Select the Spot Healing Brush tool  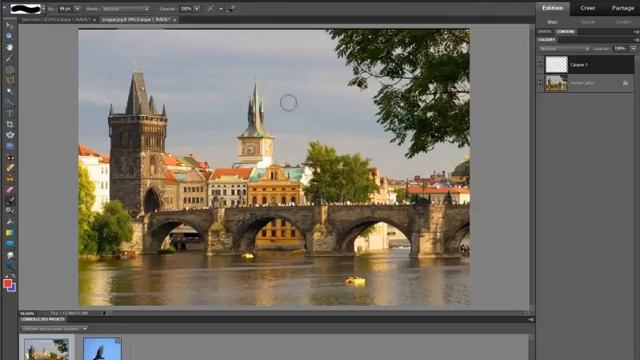(9, 168)
